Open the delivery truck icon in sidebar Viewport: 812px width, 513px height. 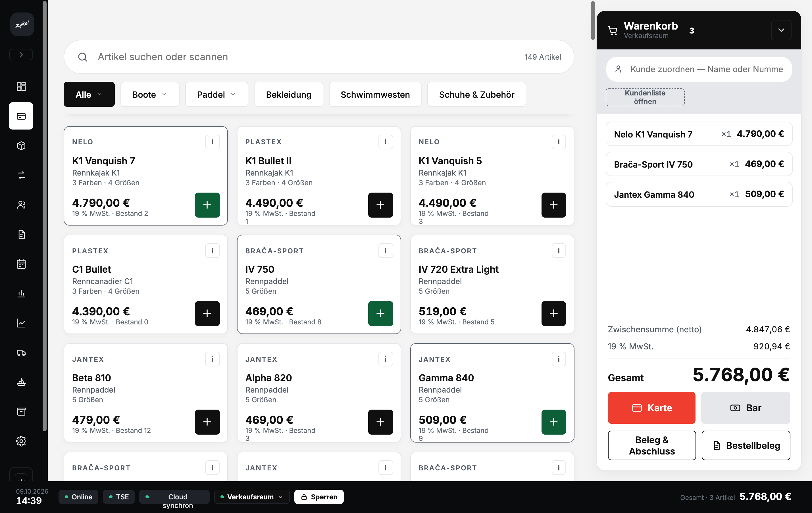point(21,353)
